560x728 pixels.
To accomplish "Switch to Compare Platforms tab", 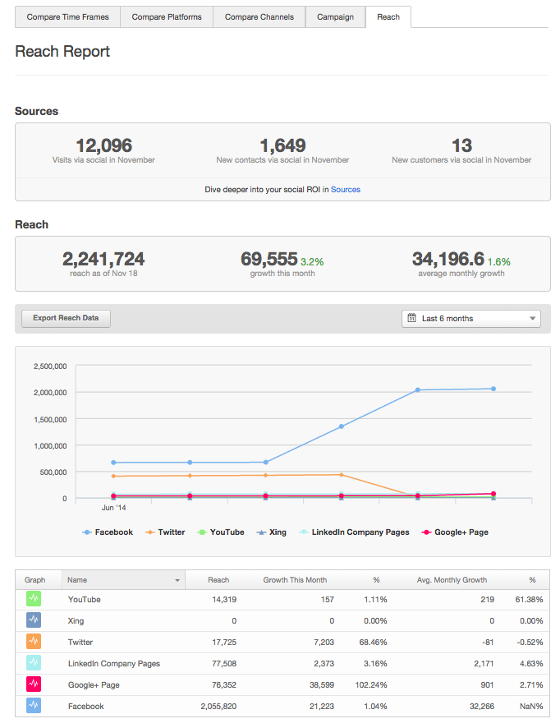I will coord(167,16).
